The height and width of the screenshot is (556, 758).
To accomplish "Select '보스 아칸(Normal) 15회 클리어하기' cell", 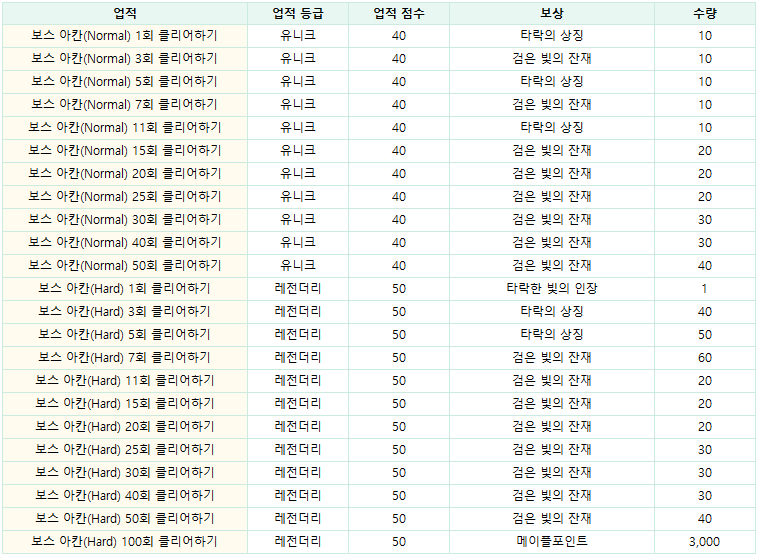I will [x=125, y=150].
